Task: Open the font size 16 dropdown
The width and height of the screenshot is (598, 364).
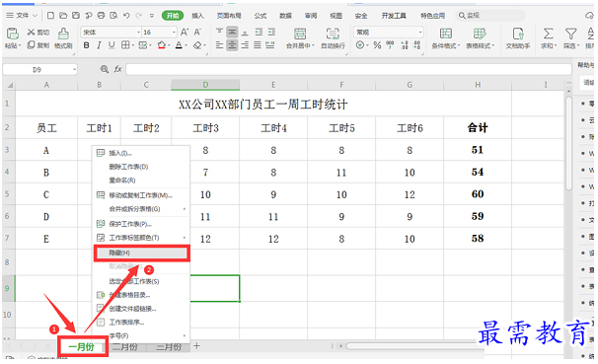Action: [x=174, y=32]
